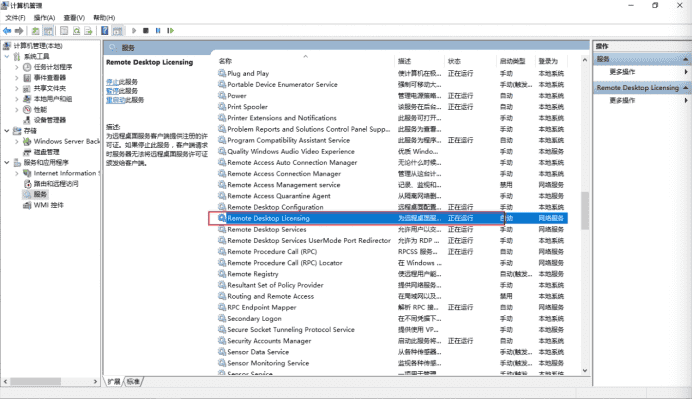Expand the 本地用户和组 tree node arrow
Image resolution: width=693 pixels, height=399 pixels.
[x=17, y=99]
